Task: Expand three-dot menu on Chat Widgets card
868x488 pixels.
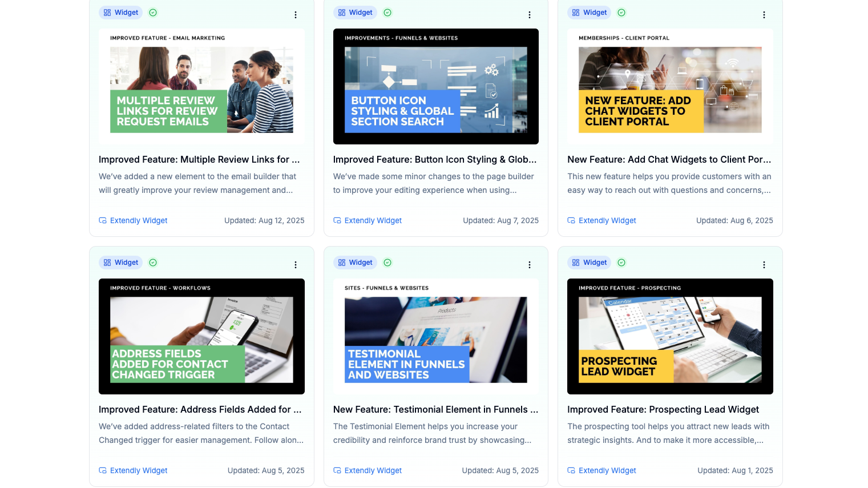Action: [764, 15]
